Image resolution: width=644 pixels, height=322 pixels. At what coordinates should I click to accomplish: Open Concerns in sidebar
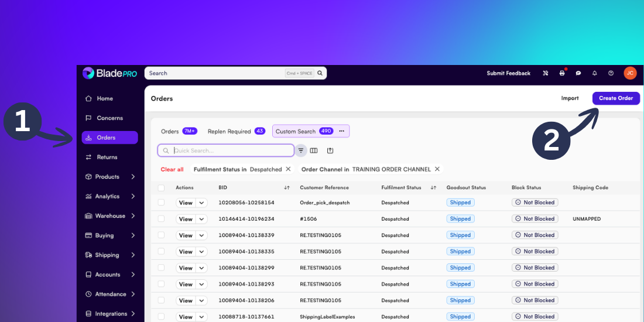[109, 118]
